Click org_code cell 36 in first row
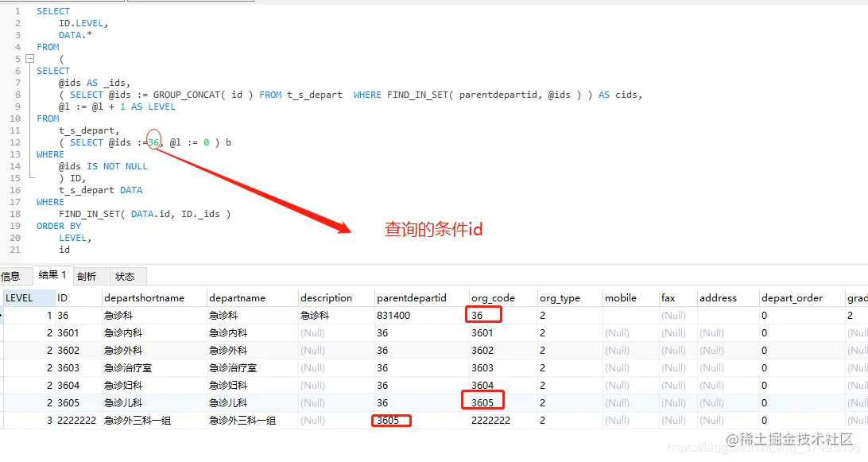This screenshot has height=462, width=868. pos(502,315)
